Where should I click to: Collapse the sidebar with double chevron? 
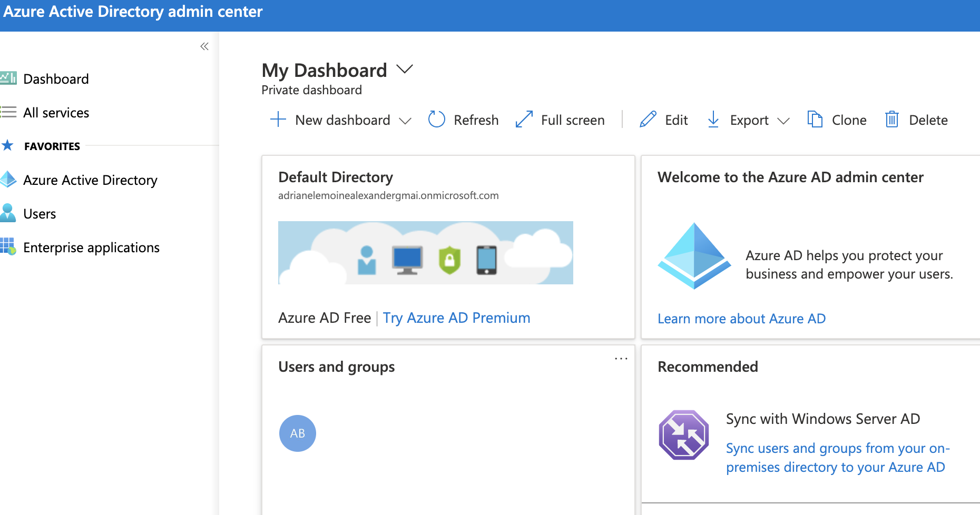(204, 46)
